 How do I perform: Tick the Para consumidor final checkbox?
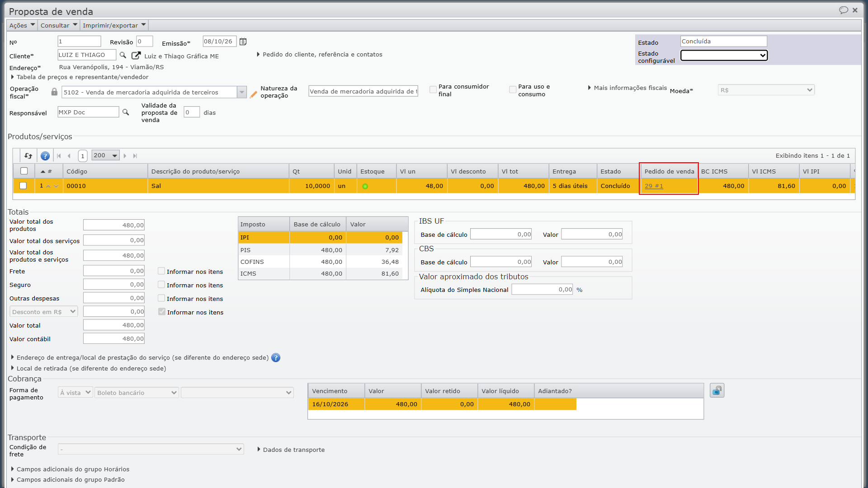433,89
